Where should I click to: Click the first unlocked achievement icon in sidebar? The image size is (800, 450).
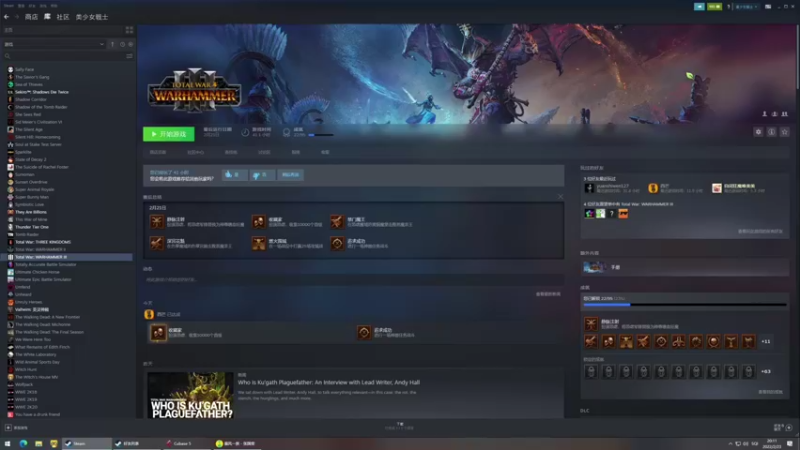(591, 341)
